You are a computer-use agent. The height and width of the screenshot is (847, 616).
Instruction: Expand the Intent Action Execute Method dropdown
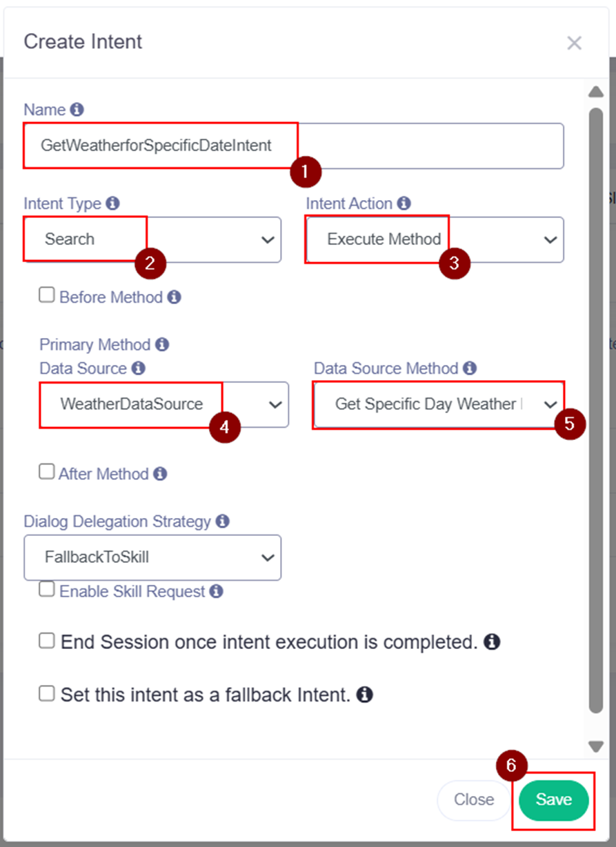pyautogui.click(x=435, y=239)
